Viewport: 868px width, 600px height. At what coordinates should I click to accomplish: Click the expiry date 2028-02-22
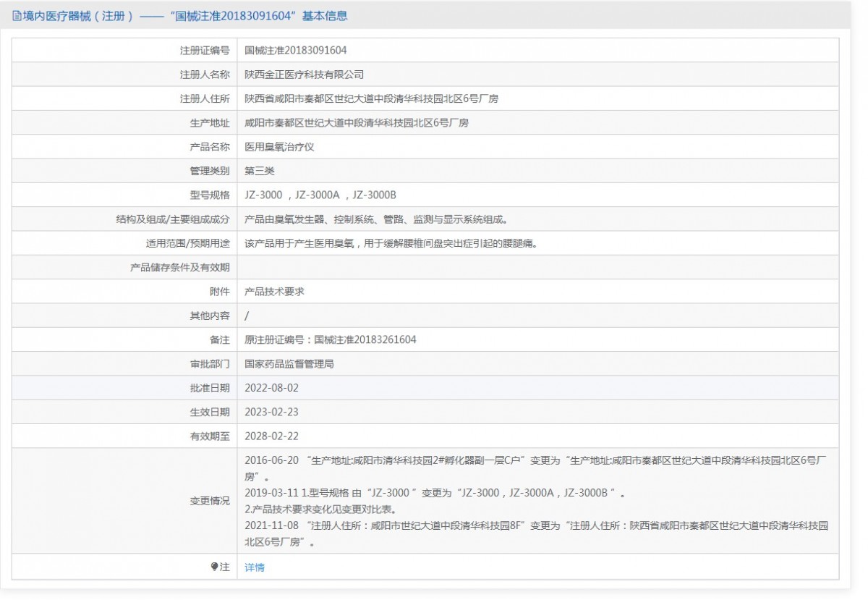tap(272, 436)
